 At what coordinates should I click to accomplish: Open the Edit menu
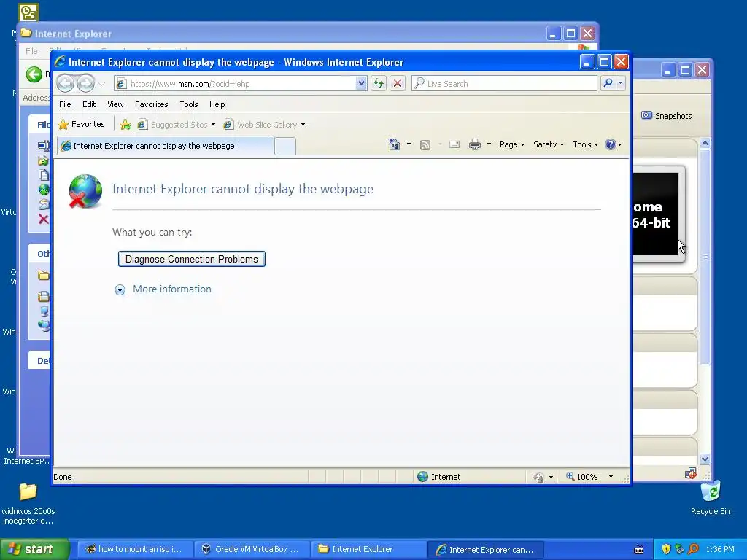88,104
